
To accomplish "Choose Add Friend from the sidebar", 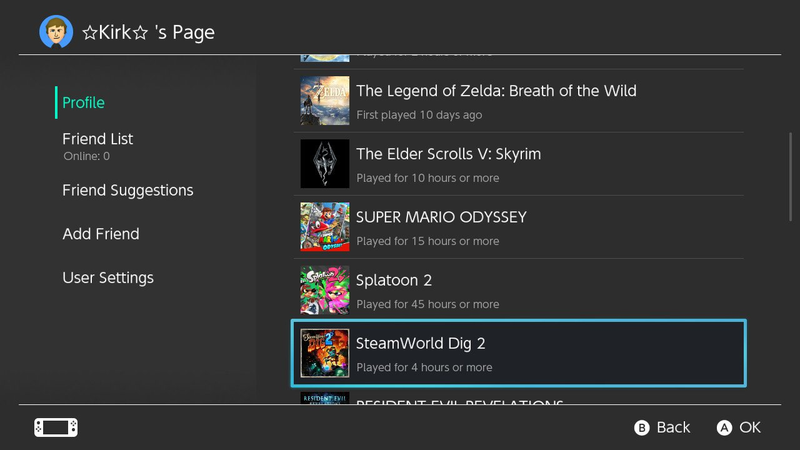I will point(101,234).
